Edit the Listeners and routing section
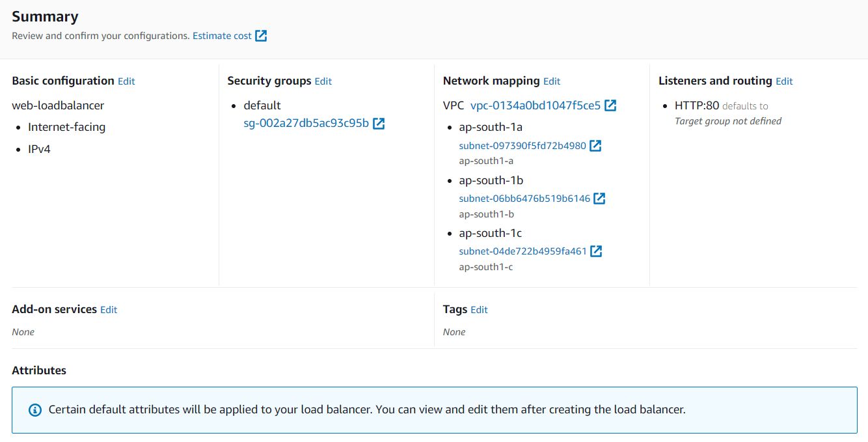Viewport: 868px width, 442px height. [x=784, y=81]
